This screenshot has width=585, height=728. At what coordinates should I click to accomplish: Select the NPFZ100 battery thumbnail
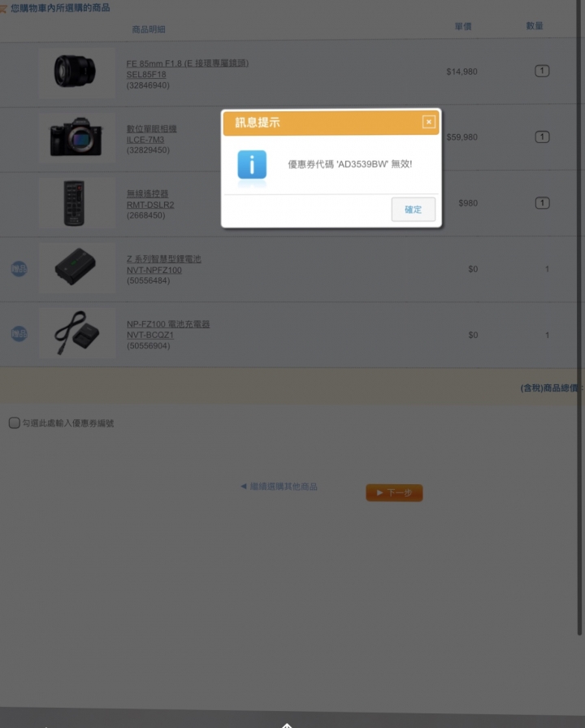coord(76,268)
